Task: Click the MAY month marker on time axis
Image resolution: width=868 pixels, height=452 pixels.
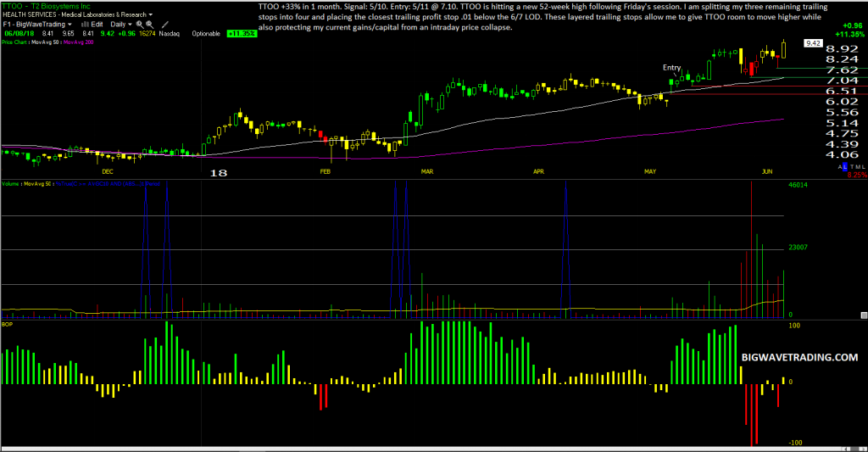Action: pos(650,171)
